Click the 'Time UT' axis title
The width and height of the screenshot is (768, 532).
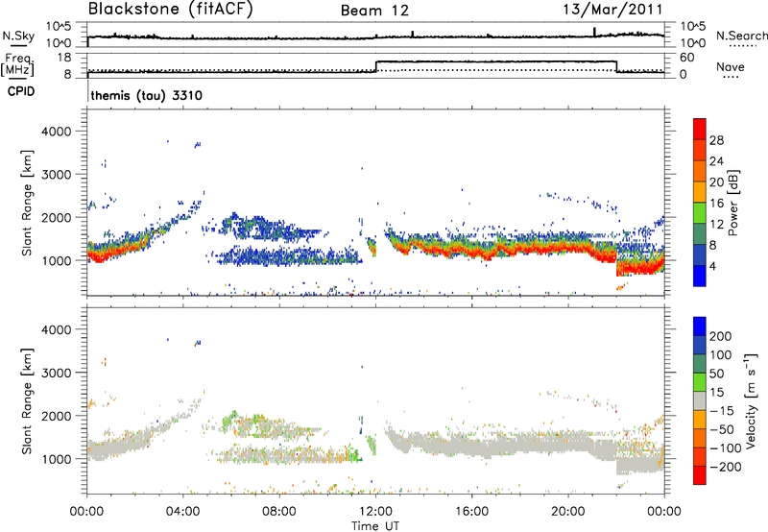pos(375,526)
